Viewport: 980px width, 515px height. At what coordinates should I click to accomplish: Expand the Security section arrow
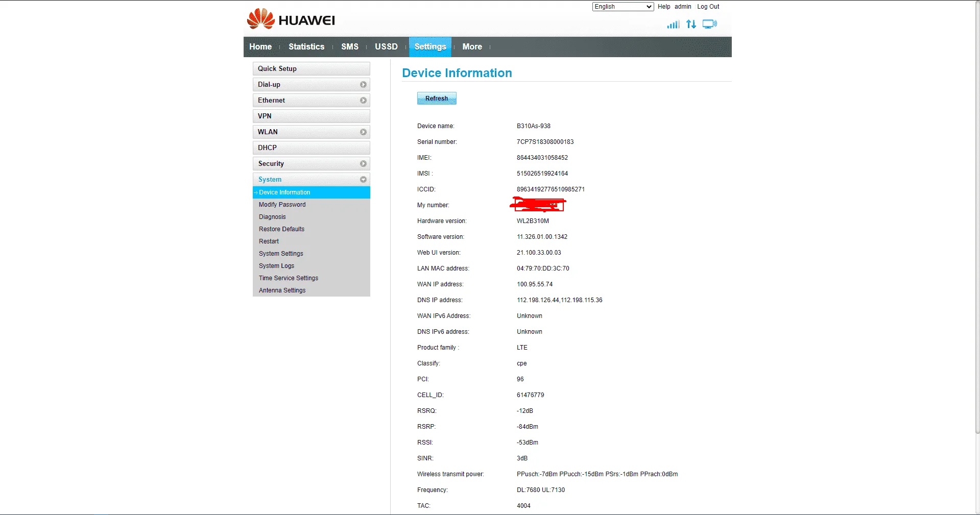(x=363, y=164)
